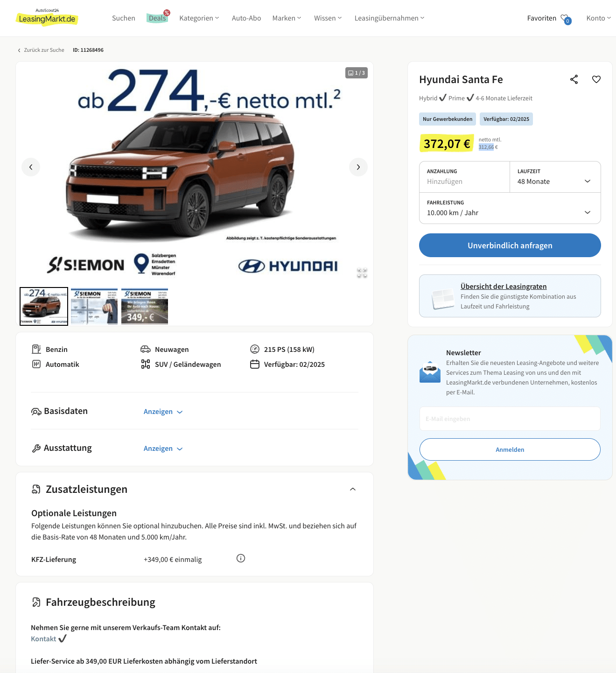Collapse the Zusatzleistungen section
616x673 pixels.
pyautogui.click(x=353, y=489)
